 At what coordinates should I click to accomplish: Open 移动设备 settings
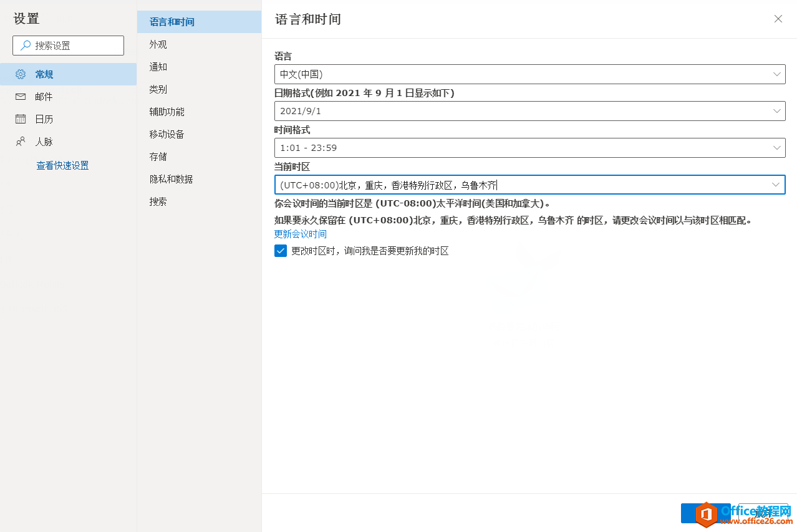(x=167, y=134)
